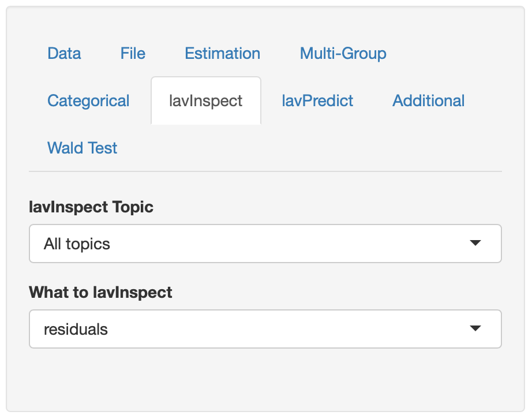
Task: Click the active lavInspect tab
Action: tap(206, 101)
